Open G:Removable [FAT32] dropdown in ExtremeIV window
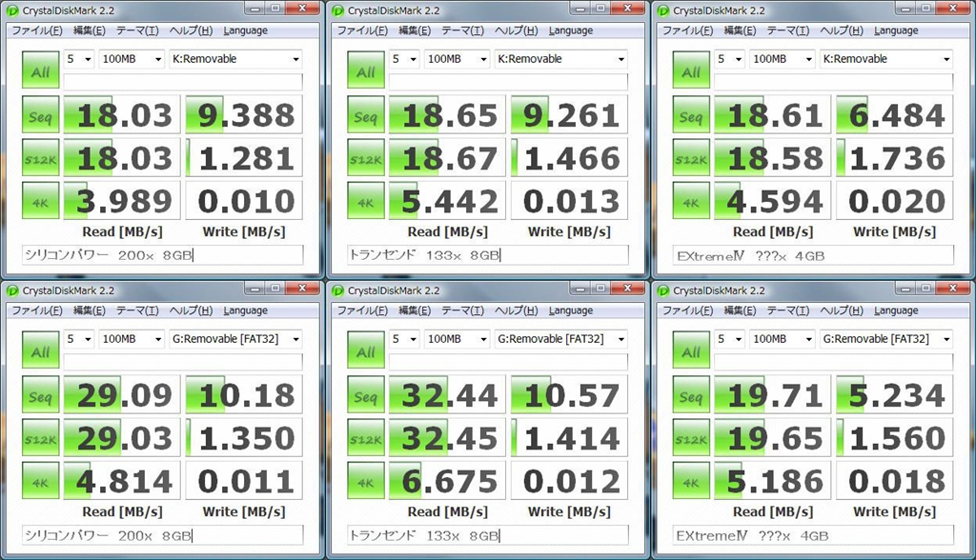976x560 pixels. click(x=885, y=339)
